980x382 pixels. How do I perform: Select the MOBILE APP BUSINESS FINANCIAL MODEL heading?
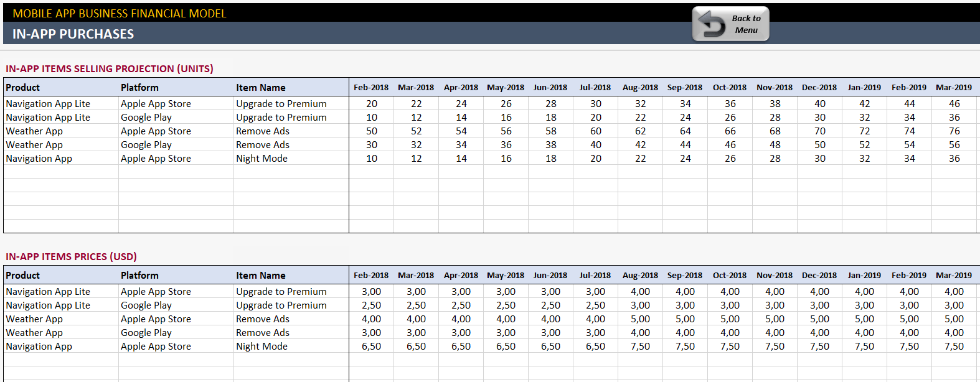click(120, 14)
